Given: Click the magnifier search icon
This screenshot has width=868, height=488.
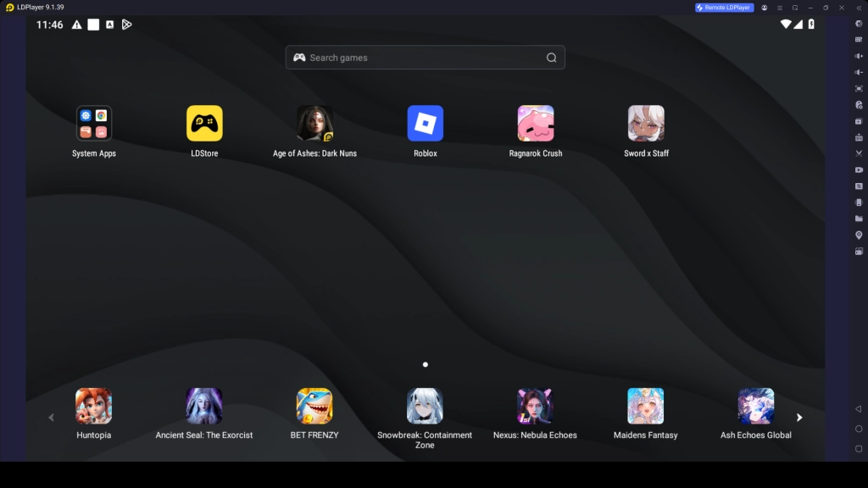Looking at the screenshot, I should tap(551, 58).
